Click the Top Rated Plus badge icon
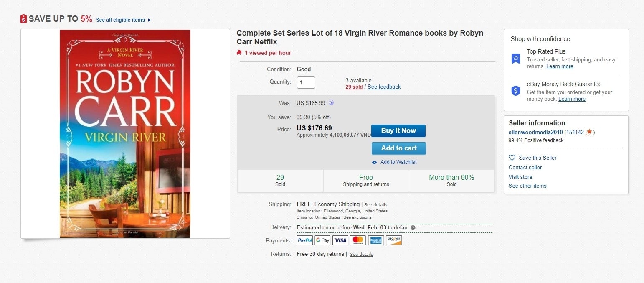The height and width of the screenshot is (283, 644). 516,59
